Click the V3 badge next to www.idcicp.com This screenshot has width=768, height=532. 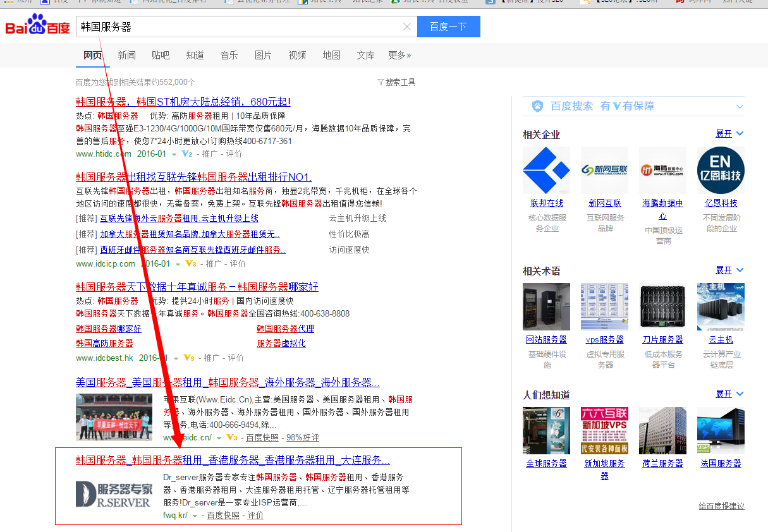(x=190, y=263)
